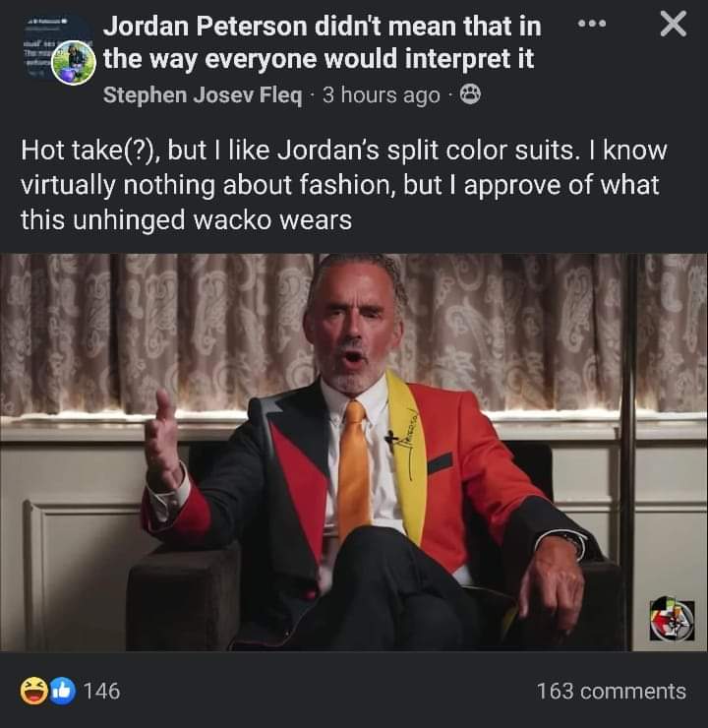Screen dimensions: 708x728
Task: Show who reacted via the 146 count
Action: click(101, 691)
